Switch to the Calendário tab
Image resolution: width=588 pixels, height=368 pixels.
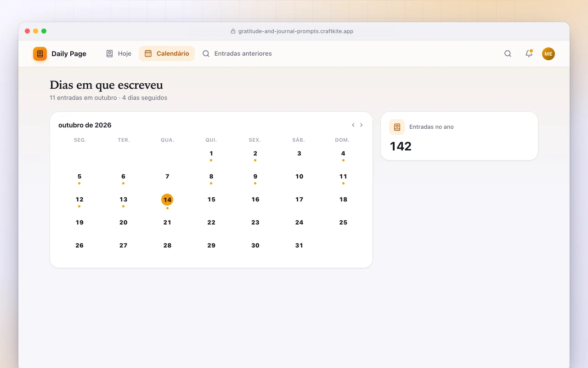167,54
